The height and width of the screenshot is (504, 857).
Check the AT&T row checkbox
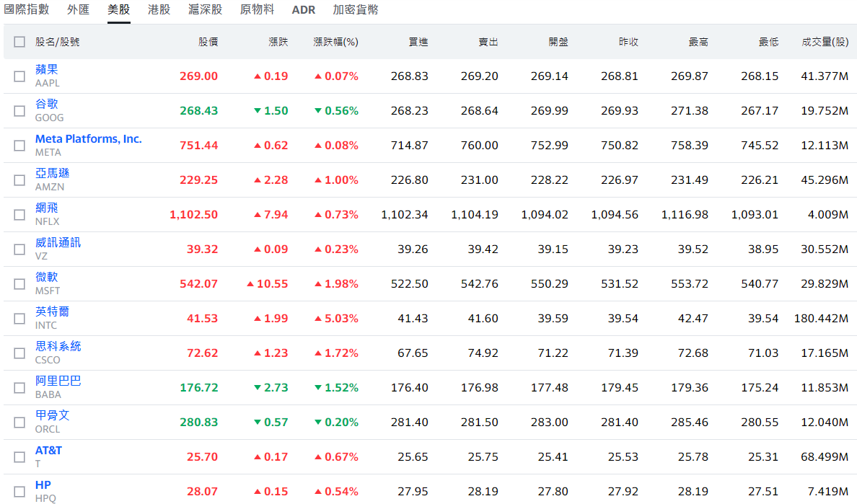pyautogui.click(x=19, y=457)
